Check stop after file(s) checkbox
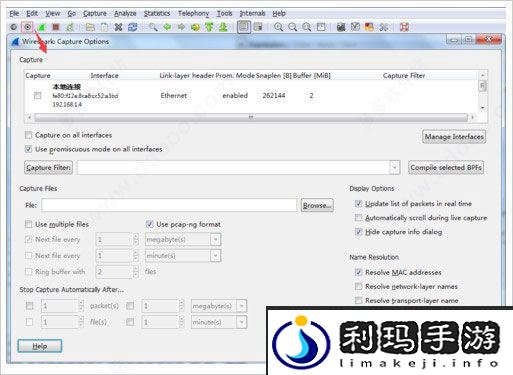Image resolution: width=513 pixels, height=375 pixels. tap(29, 322)
